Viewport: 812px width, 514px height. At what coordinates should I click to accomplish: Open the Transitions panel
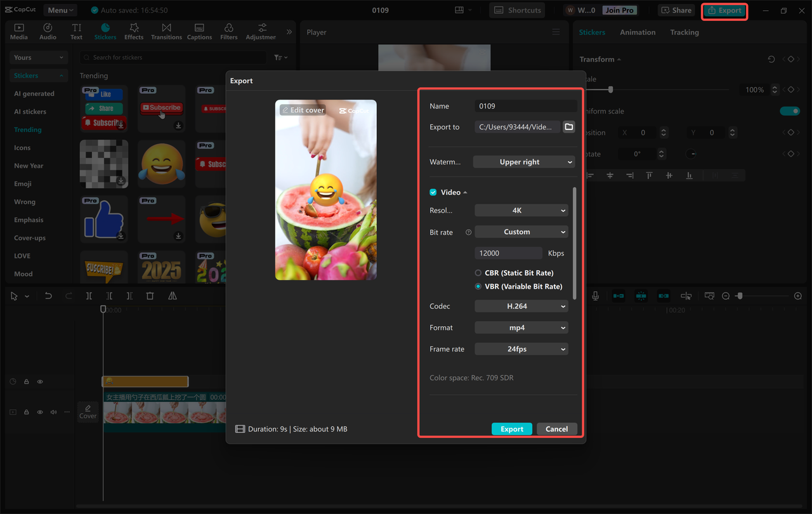pyautogui.click(x=166, y=29)
